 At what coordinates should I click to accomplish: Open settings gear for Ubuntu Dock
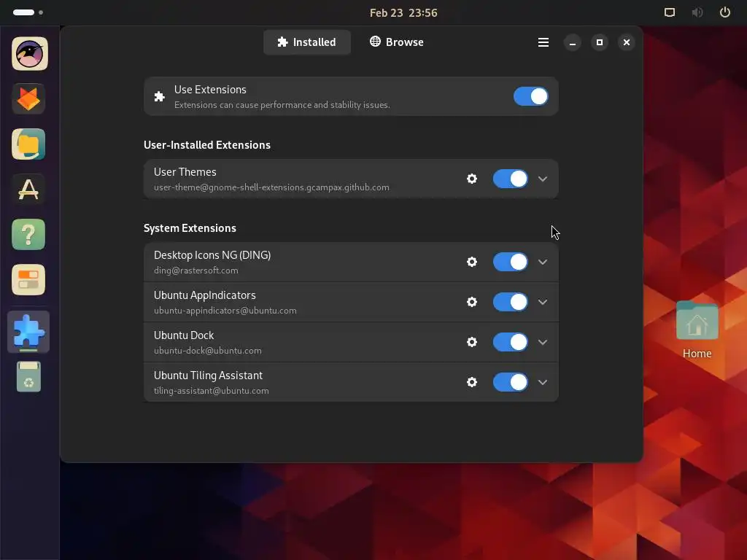pos(472,342)
